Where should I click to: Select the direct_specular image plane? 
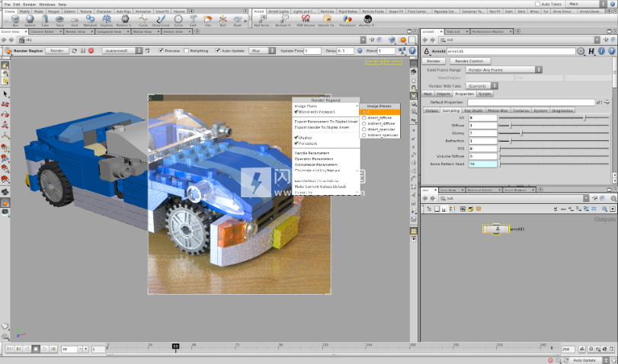pyautogui.click(x=380, y=129)
